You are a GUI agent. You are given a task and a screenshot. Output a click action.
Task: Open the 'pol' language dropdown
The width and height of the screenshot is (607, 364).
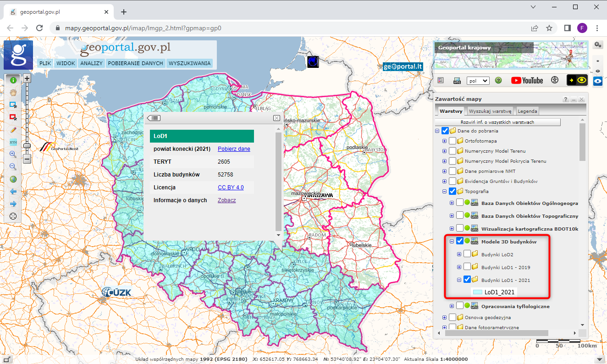[478, 81]
